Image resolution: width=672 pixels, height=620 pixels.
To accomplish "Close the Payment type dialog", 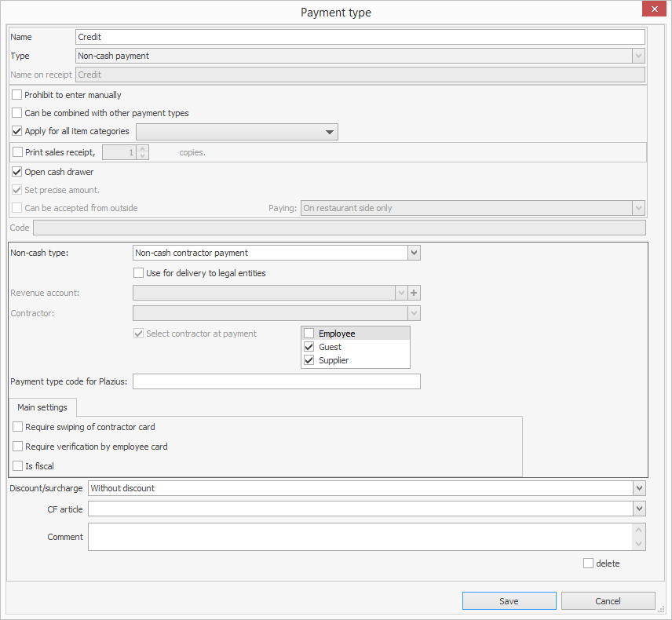I will (653, 10).
